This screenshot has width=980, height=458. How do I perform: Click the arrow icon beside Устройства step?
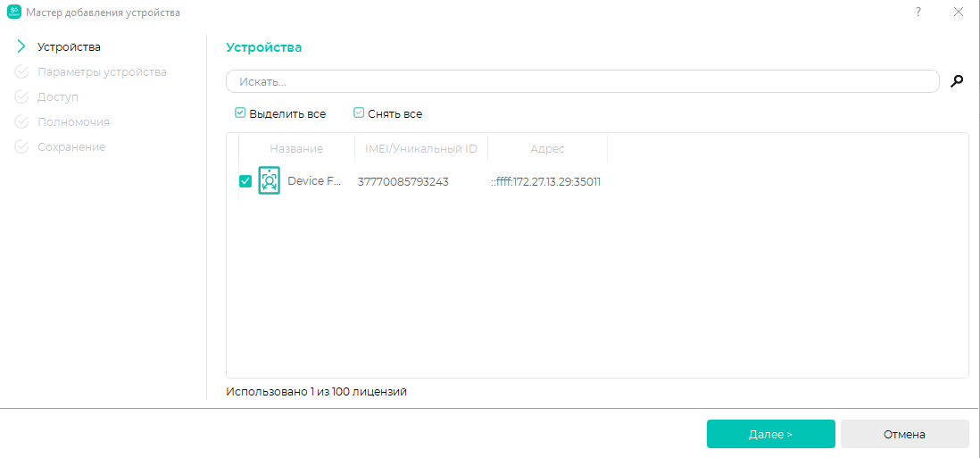coord(21,46)
